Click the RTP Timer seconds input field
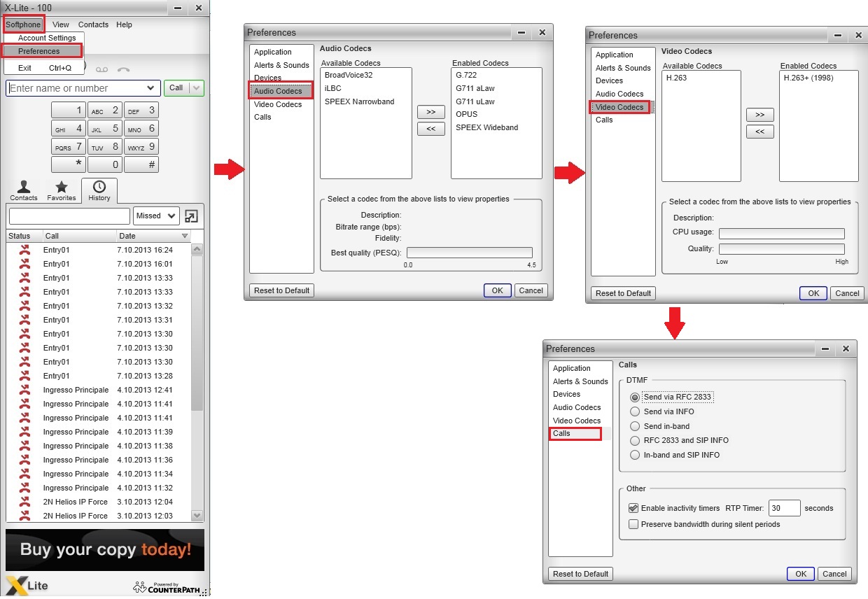 [784, 508]
